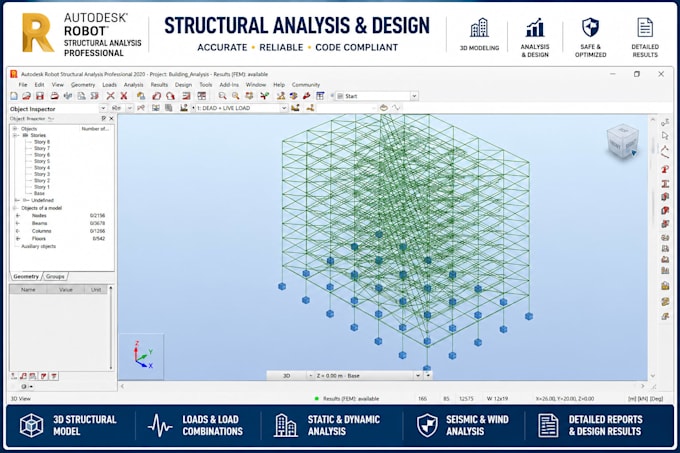The height and width of the screenshot is (453, 680).
Task: Click the ViewCube navigation widget
Action: point(623,142)
